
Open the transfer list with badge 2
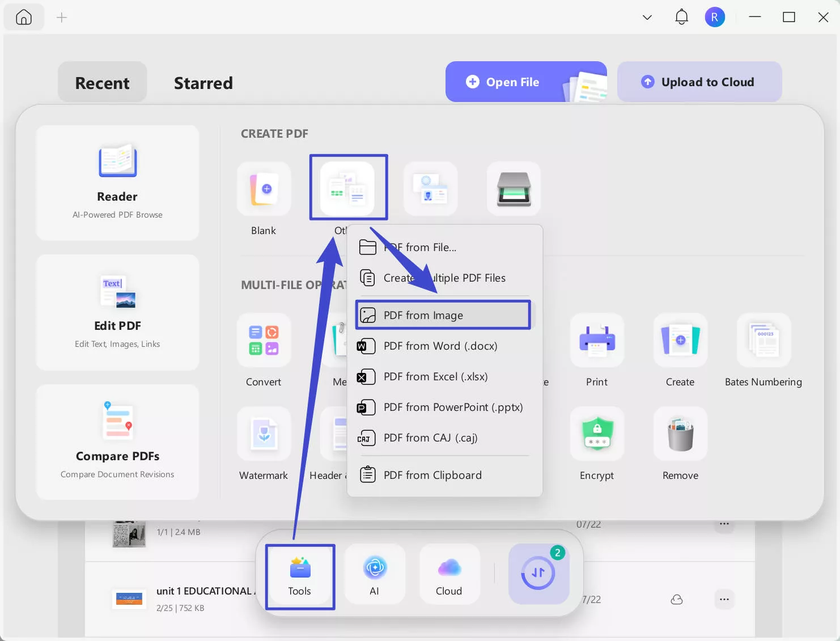click(538, 574)
